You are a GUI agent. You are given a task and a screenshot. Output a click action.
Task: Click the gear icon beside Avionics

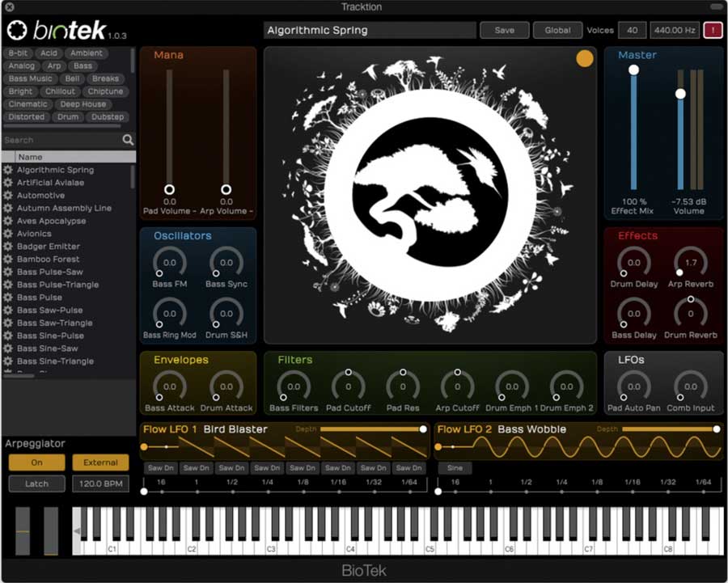[8, 234]
